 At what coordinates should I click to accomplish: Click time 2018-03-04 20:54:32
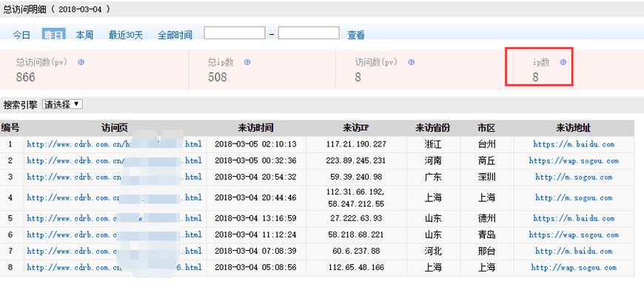[x=255, y=178]
